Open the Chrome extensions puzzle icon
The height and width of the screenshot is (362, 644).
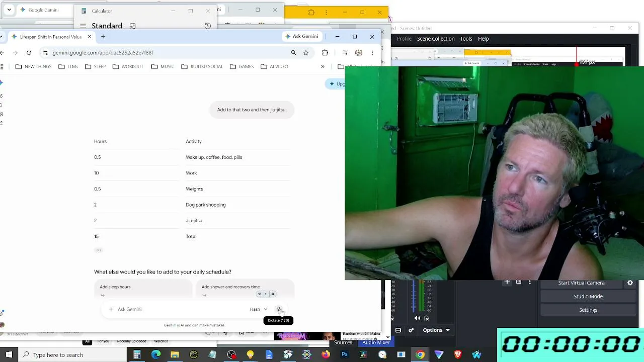[325, 52]
